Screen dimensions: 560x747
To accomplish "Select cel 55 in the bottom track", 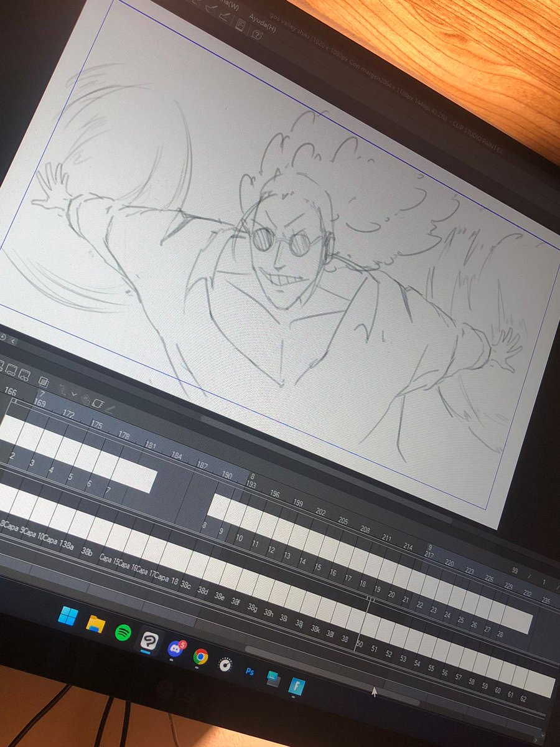I will pos(430,669).
